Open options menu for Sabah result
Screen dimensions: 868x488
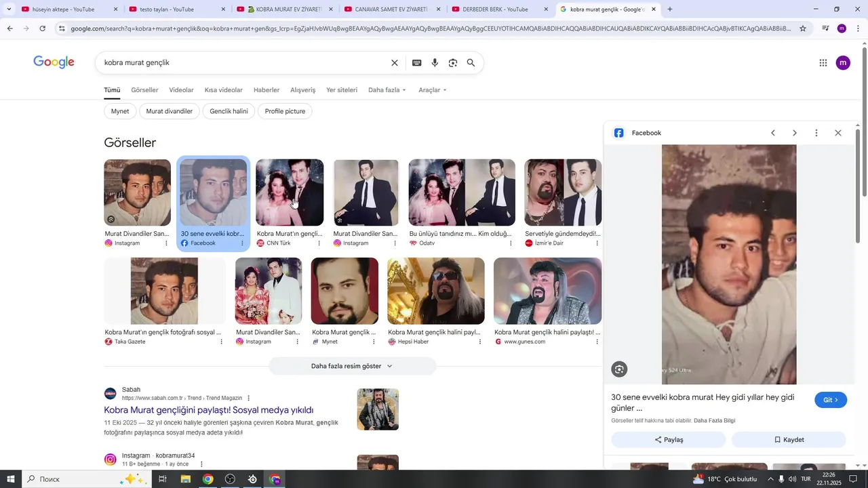tap(248, 398)
